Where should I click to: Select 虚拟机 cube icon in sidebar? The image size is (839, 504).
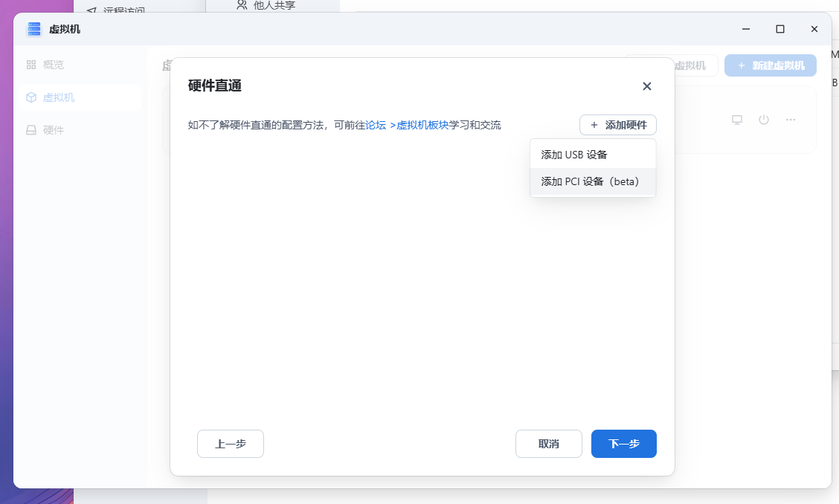click(x=31, y=97)
